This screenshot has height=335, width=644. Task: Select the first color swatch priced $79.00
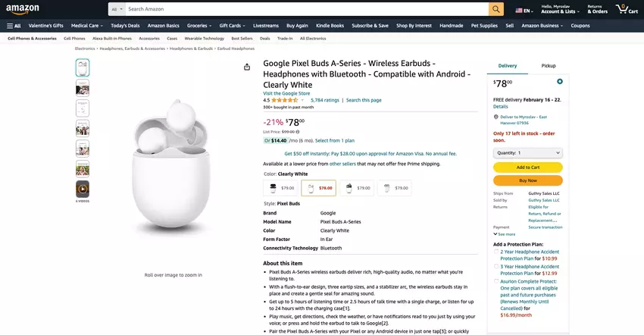[280, 188]
